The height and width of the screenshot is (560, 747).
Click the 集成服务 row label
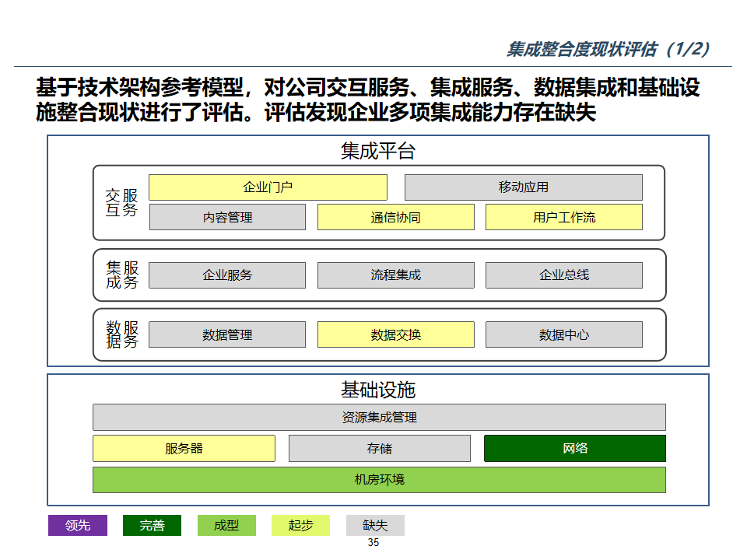tap(122, 275)
